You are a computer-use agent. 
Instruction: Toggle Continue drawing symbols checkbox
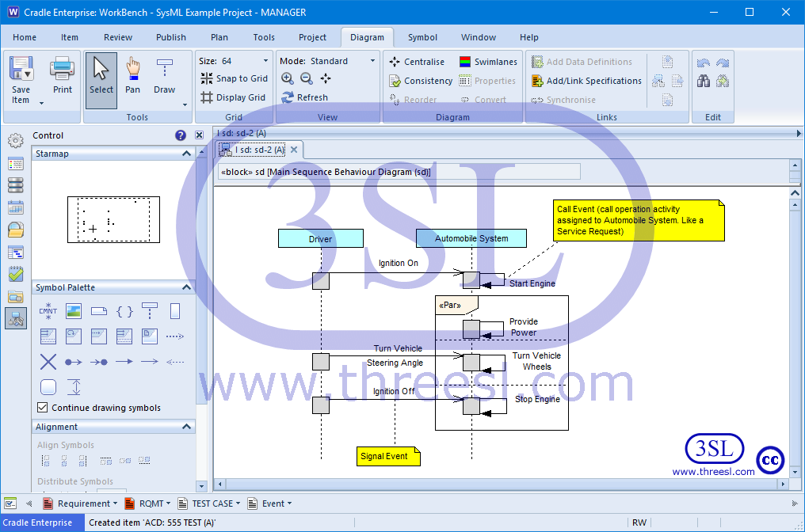tap(43, 408)
